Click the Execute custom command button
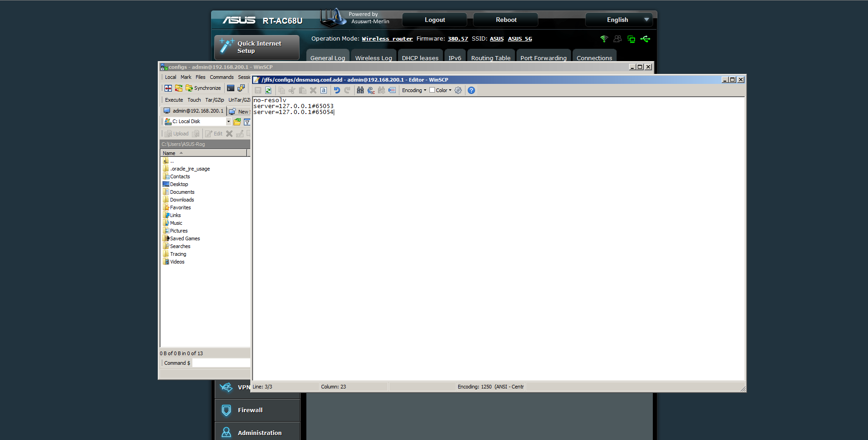This screenshot has height=440, width=868. pos(174,100)
